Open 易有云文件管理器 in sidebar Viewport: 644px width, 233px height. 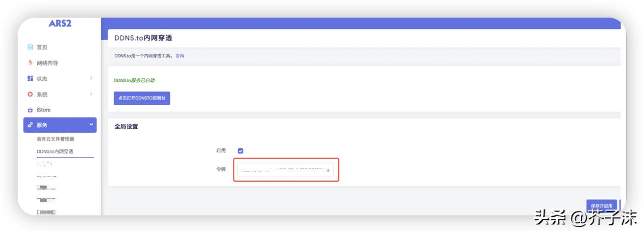(55, 139)
